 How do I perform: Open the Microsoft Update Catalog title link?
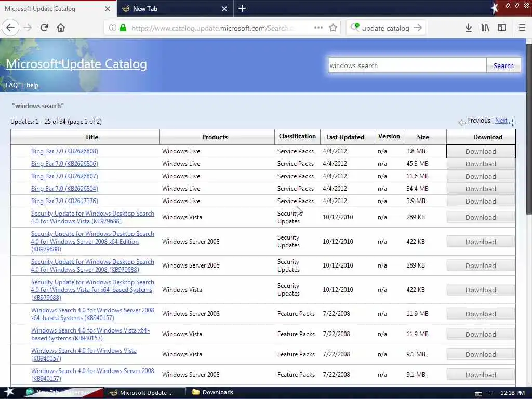[76, 64]
